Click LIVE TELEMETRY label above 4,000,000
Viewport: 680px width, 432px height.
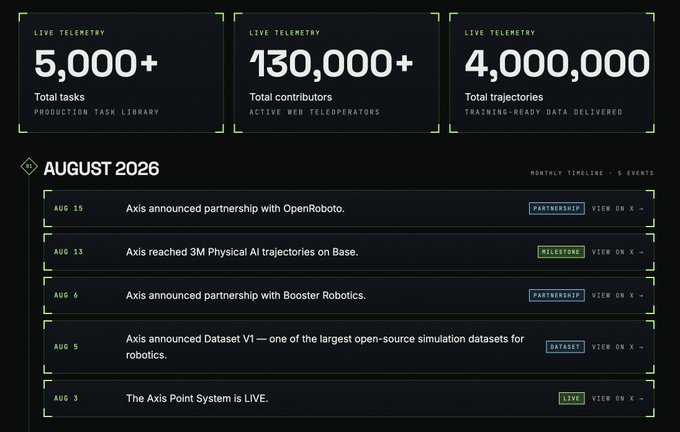[500, 33]
